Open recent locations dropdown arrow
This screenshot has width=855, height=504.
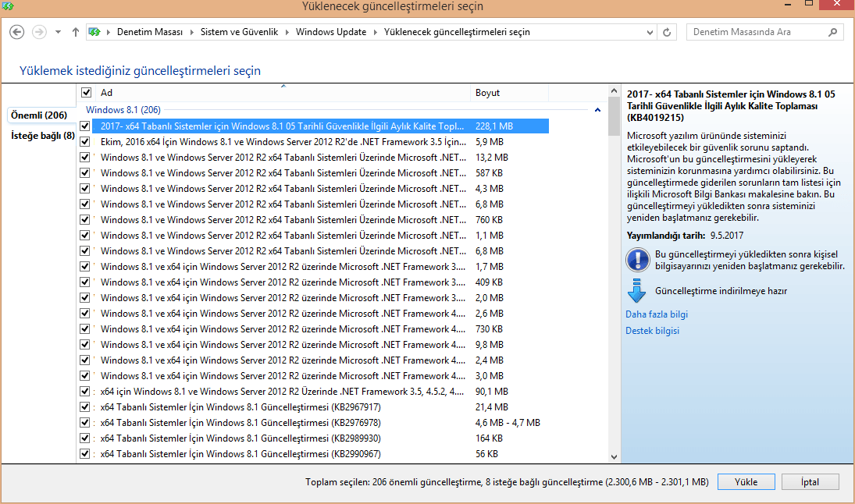[x=58, y=32]
